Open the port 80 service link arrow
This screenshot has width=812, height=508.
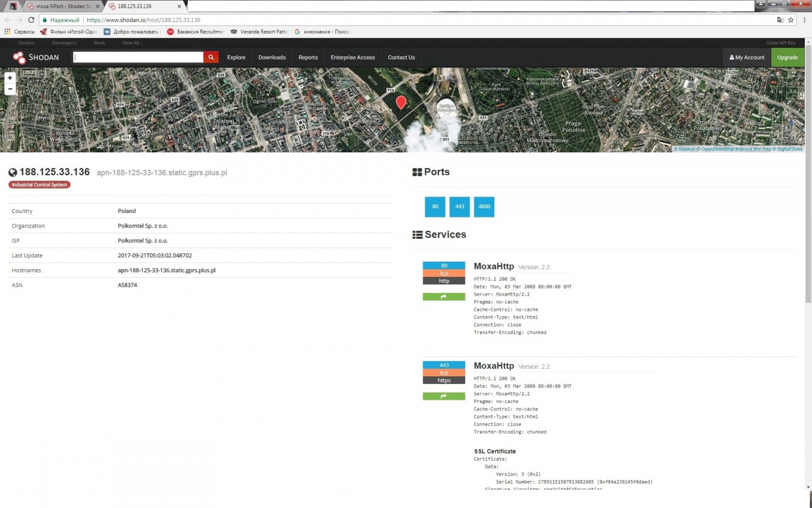444,297
